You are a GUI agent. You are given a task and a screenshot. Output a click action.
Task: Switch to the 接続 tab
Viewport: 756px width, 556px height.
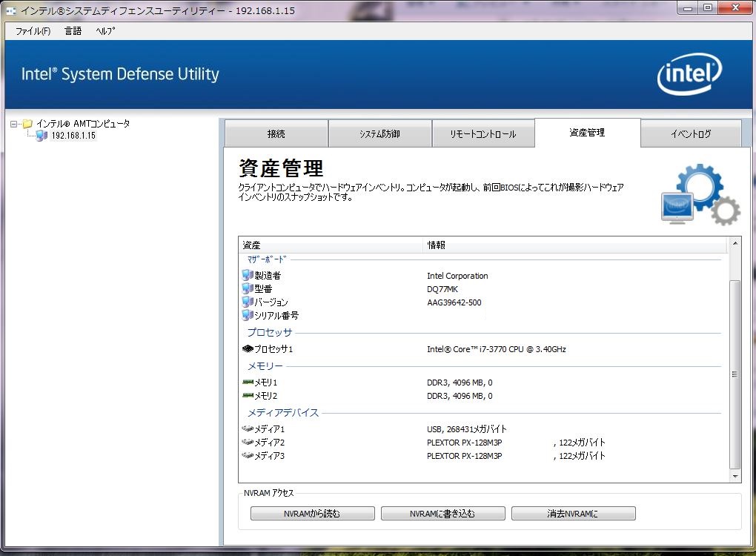click(x=276, y=133)
